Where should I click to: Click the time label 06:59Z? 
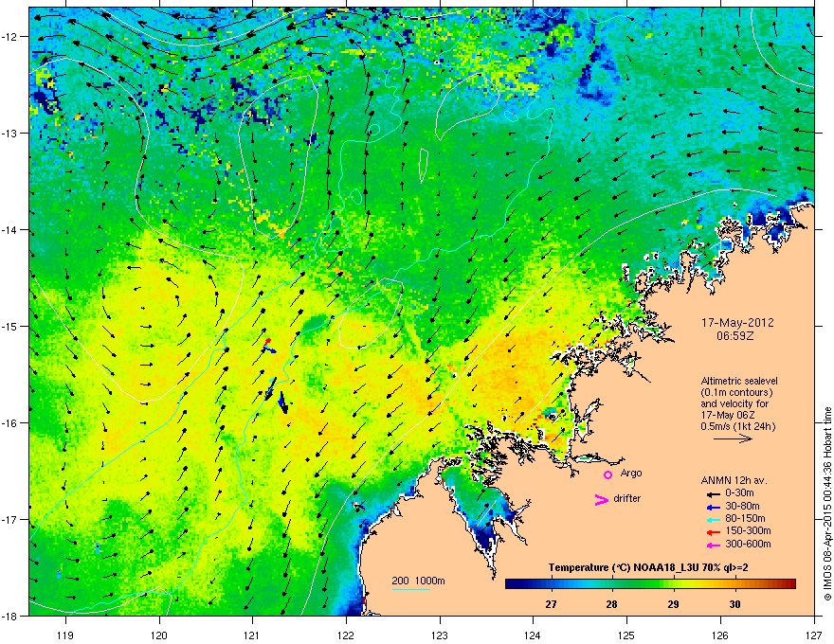pyautogui.click(x=735, y=336)
